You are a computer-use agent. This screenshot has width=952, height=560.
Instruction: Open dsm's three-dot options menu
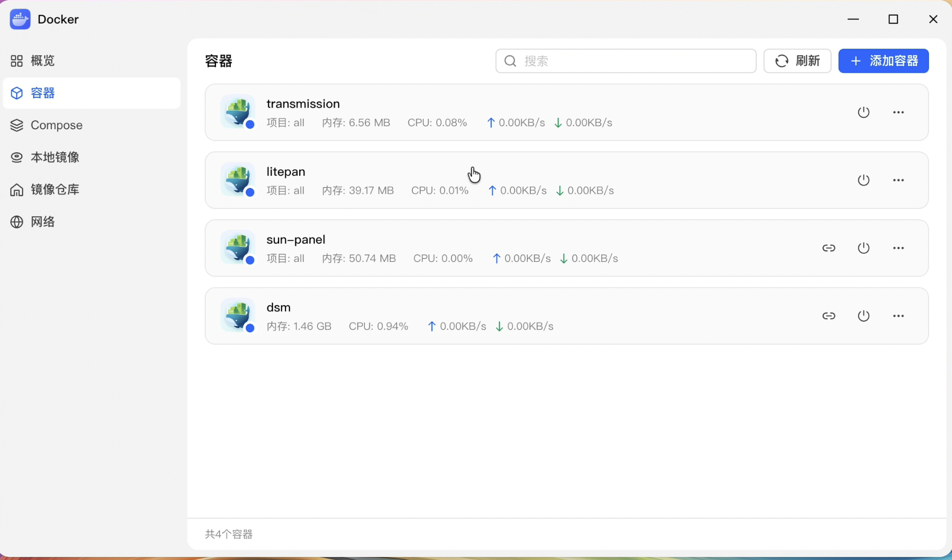pyautogui.click(x=898, y=316)
